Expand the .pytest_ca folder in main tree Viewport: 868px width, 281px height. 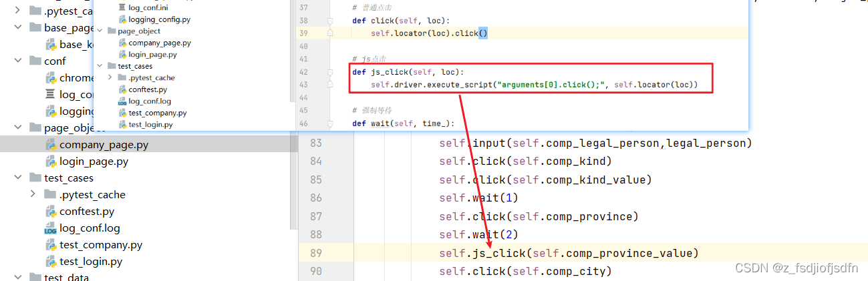point(17,11)
